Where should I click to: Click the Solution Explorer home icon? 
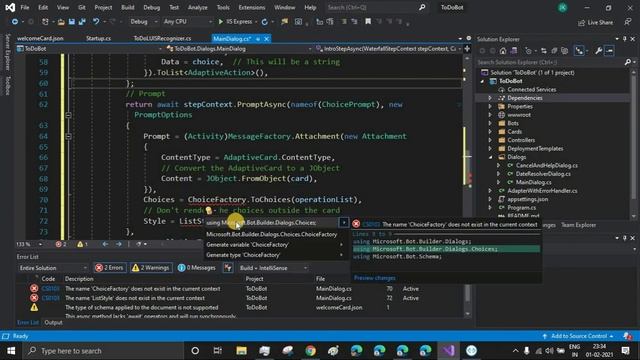click(x=503, y=51)
